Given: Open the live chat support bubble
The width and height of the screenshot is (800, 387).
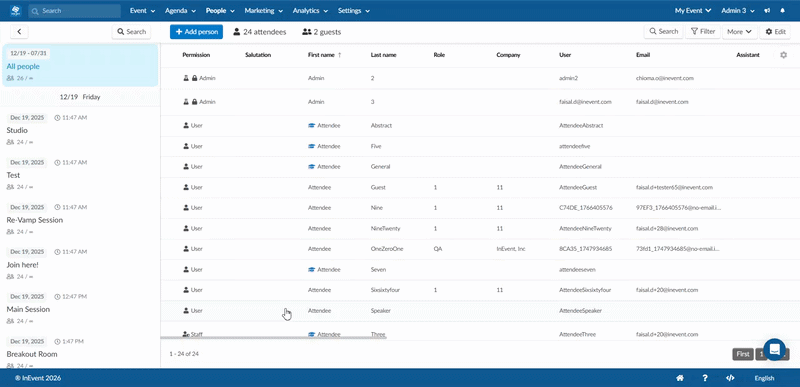Looking at the screenshot, I should coord(774,350).
